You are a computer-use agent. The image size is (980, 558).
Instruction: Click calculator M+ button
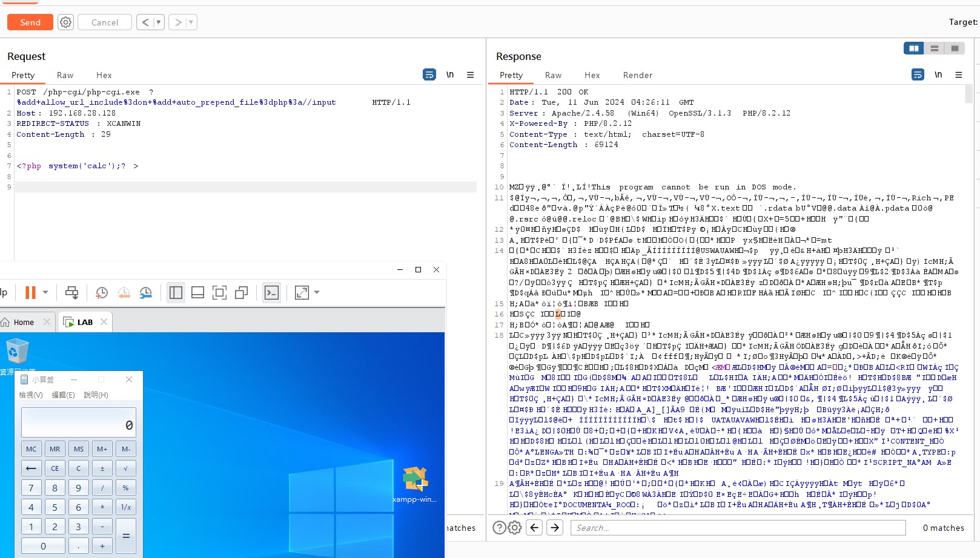(102, 449)
